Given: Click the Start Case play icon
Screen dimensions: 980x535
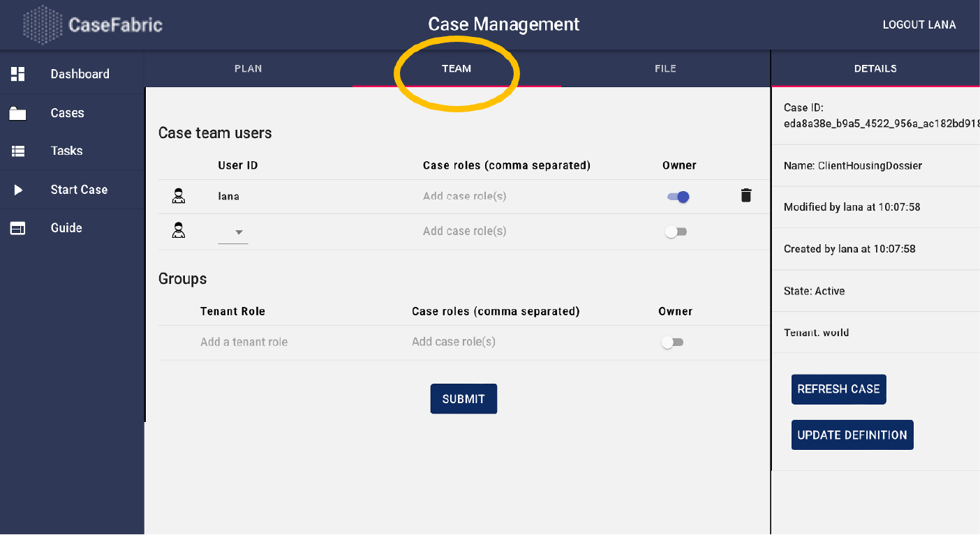Looking at the screenshot, I should 18,190.
